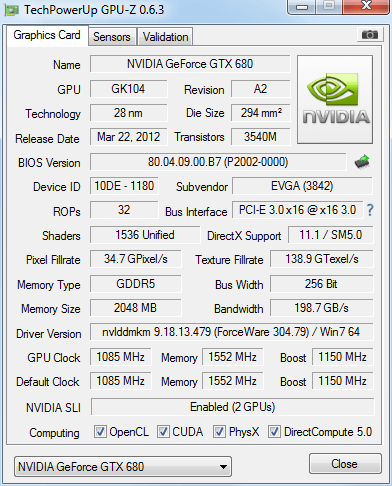Select the NVIDIA SLI status field

click(x=232, y=407)
